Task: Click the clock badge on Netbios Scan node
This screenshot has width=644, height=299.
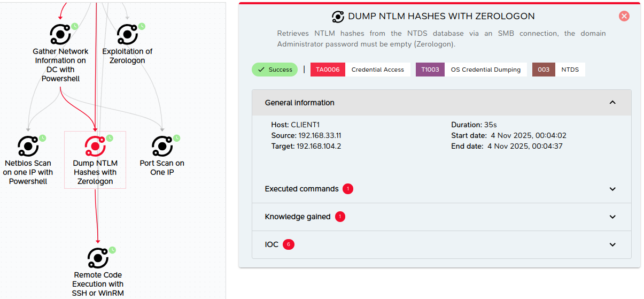Action: [x=42, y=137]
